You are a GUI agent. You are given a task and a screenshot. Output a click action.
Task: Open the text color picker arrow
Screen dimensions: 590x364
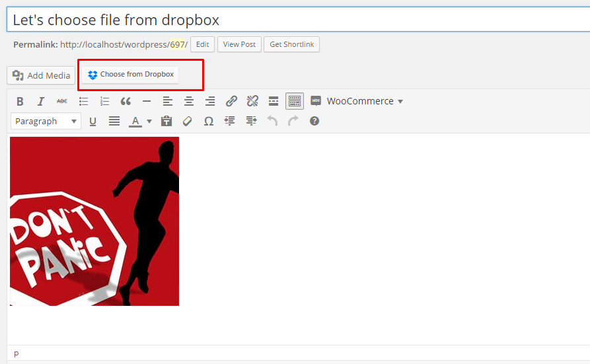click(149, 122)
